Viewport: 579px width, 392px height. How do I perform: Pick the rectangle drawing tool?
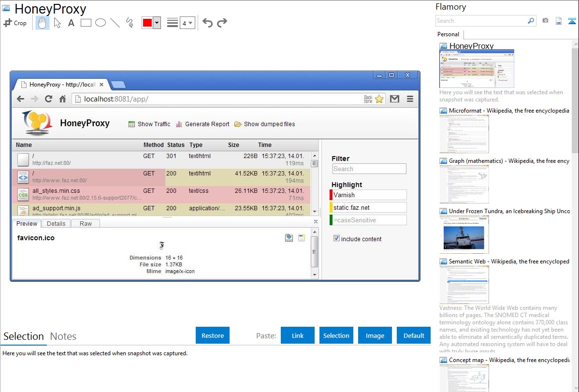[86, 23]
